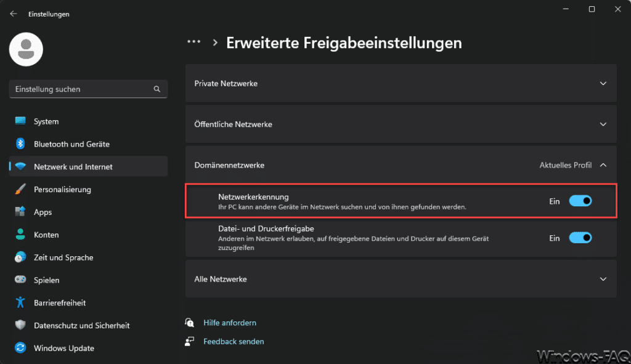Screen dimensions: 631x364
Task: Open System settings category
Action: click(88, 121)
